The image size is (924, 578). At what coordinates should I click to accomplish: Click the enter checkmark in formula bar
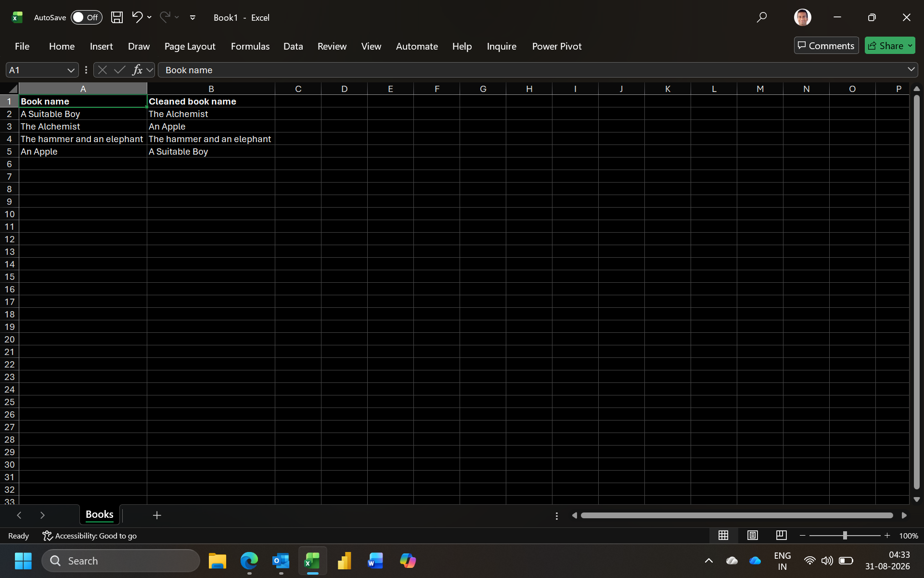coord(119,70)
